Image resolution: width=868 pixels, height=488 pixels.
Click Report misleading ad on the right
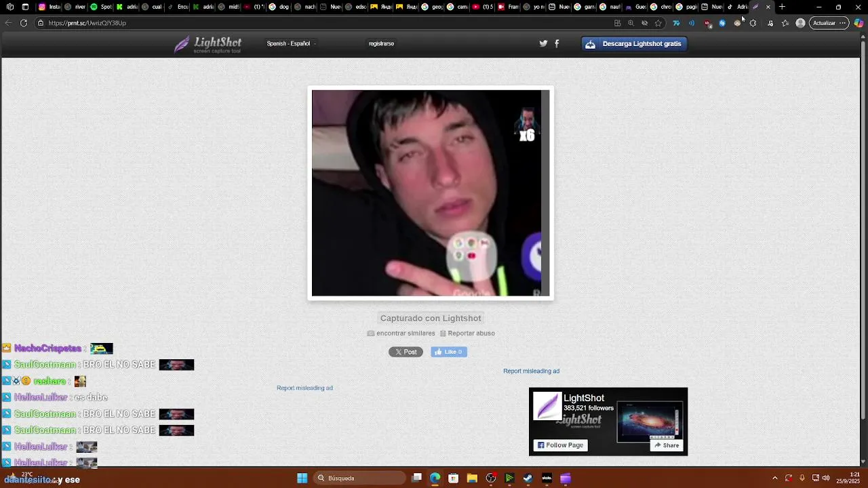click(531, 371)
